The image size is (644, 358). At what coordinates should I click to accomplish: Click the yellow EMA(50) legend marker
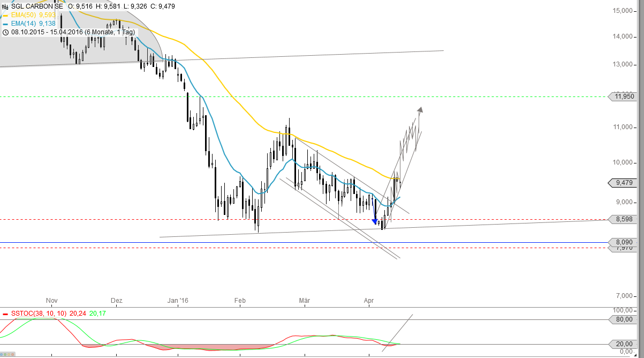coord(5,15)
